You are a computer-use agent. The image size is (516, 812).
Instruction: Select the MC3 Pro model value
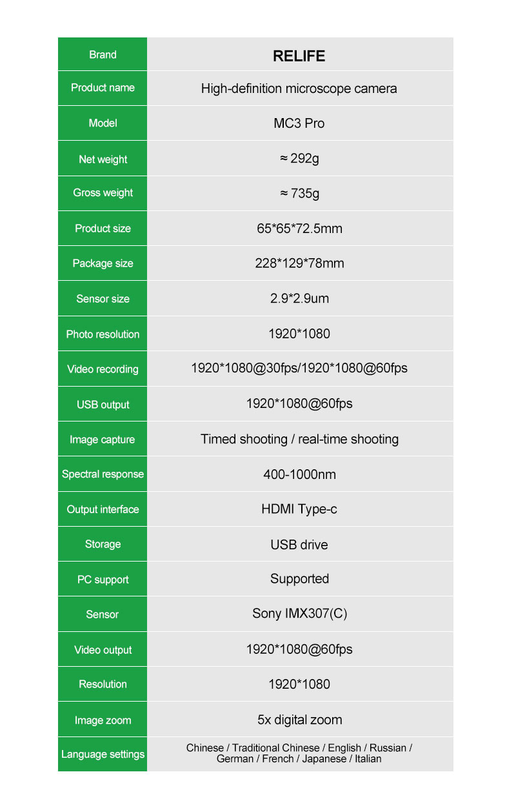coord(299,123)
